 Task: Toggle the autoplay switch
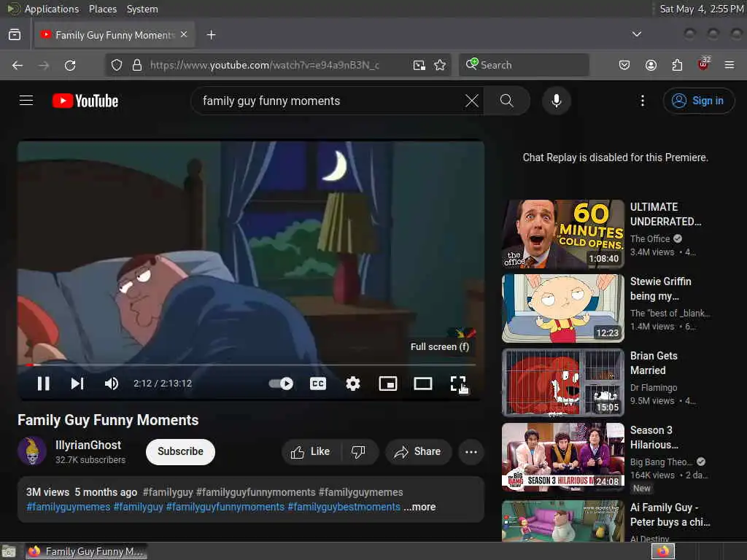click(281, 384)
